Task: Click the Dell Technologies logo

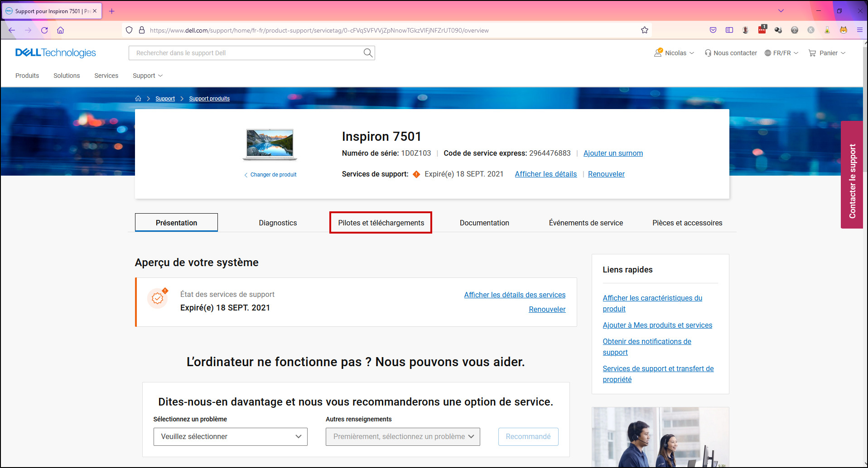Action: [x=56, y=53]
